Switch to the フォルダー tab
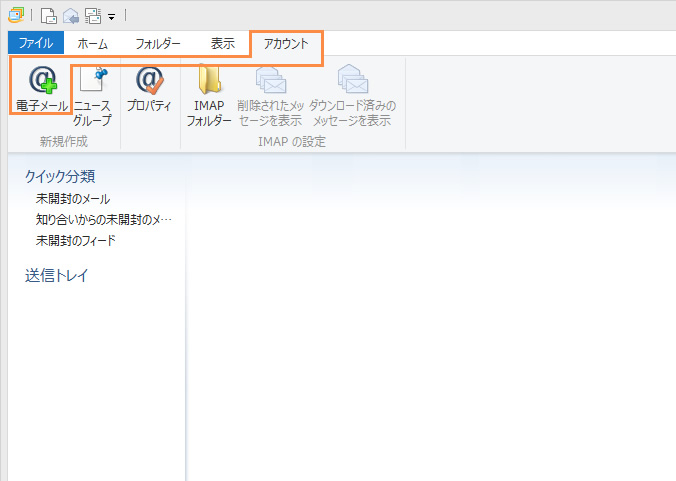This screenshot has width=676, height=481. 158,43
